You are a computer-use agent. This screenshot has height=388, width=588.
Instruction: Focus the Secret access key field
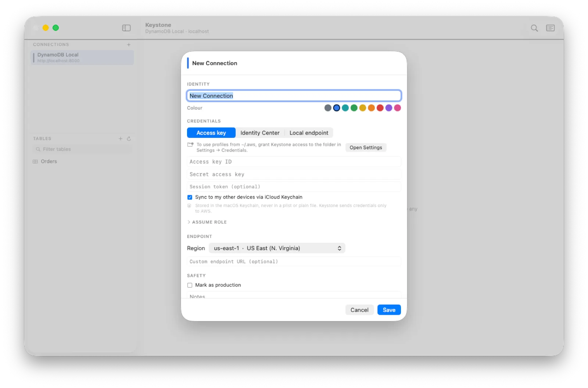click(x=294, y=174)
